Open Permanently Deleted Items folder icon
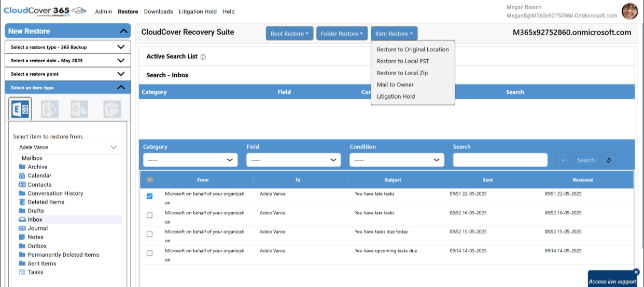The image size is (644, 287). point(22,255)
